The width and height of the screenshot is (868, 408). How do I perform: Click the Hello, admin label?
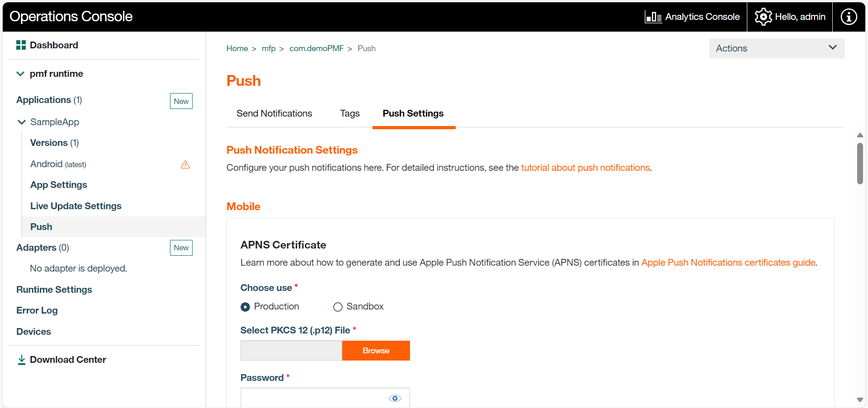(x=800, y=17)
